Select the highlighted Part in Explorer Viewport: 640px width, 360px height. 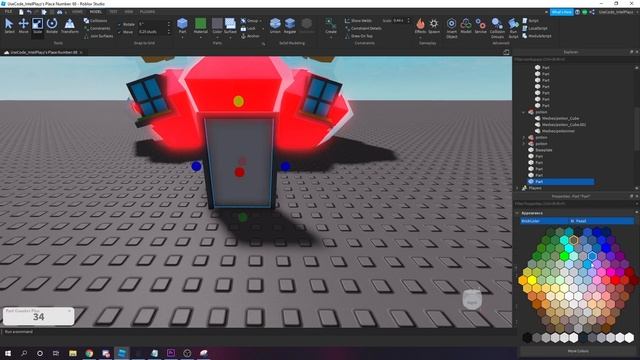coord(561,182)
